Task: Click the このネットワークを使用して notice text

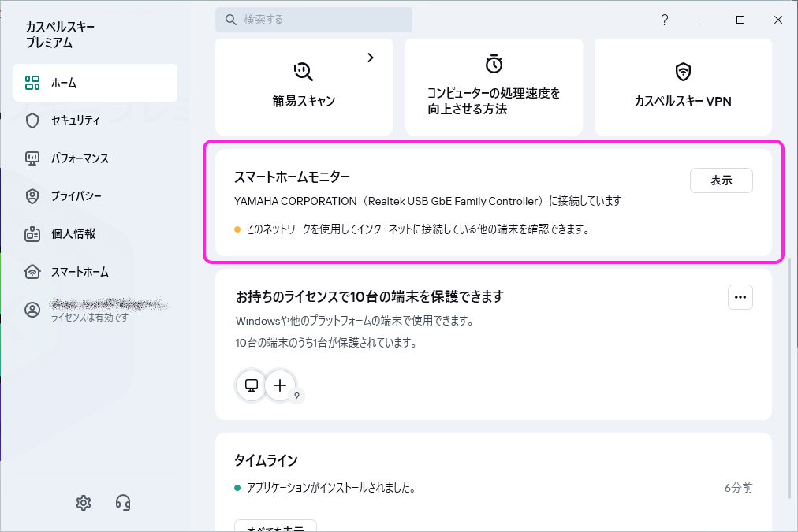Action: (418, 229)
